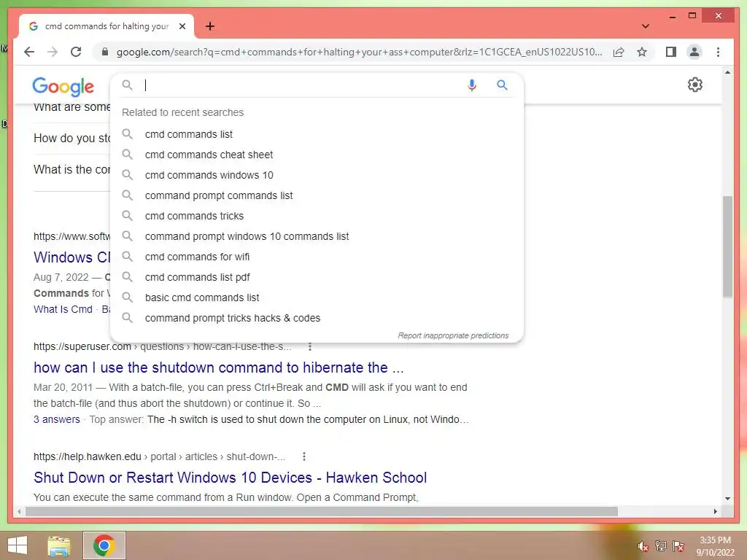
Task: Open the 'Windows C' result title
Action: tap(72, 257)
